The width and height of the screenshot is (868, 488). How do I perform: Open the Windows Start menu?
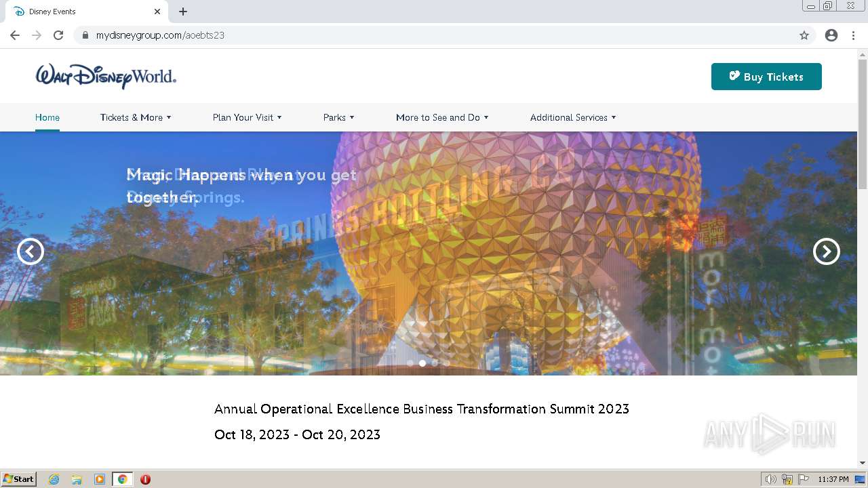19,479
